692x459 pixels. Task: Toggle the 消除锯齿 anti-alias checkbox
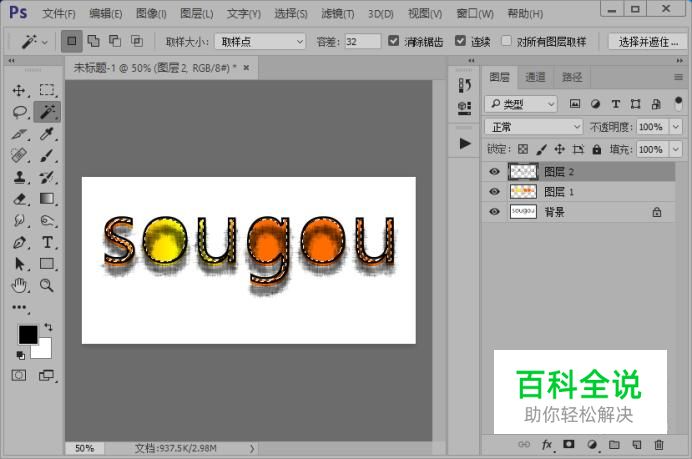point(393,41)
